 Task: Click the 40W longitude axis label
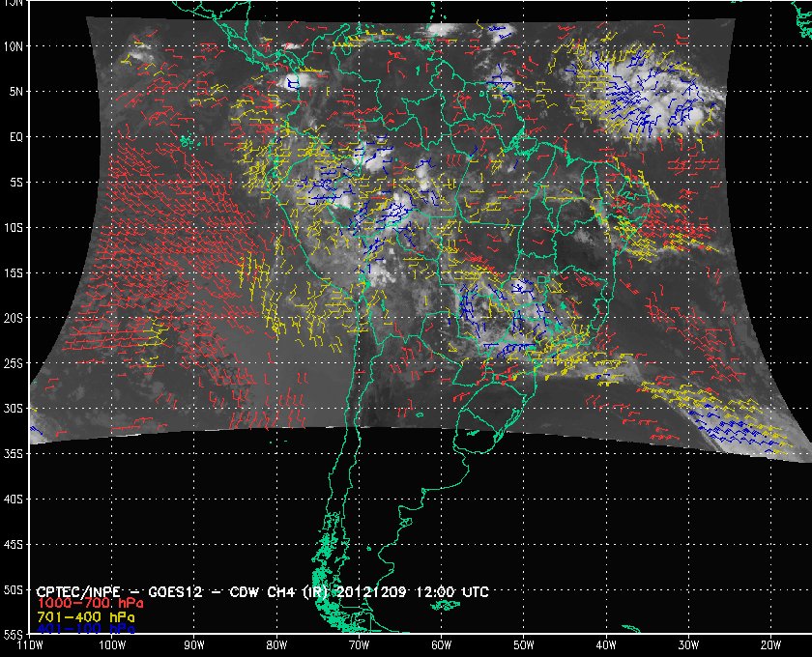605,643
